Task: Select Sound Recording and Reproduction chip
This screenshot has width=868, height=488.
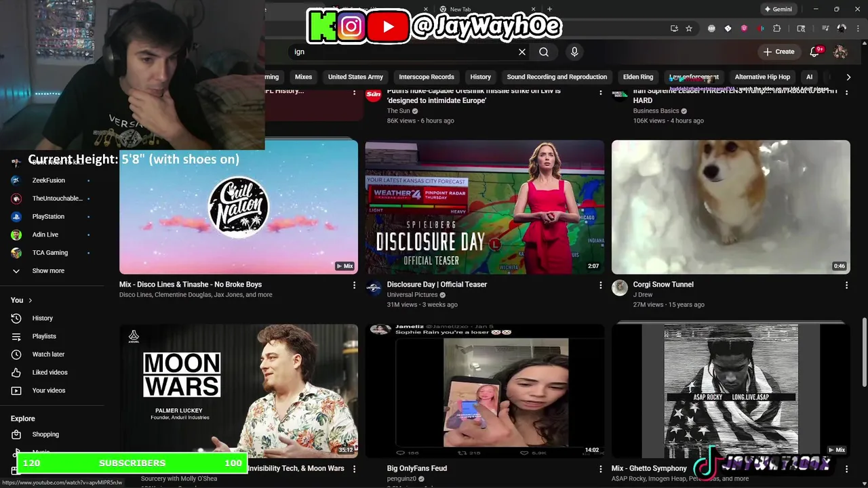Action: click(x=557, y=77)
